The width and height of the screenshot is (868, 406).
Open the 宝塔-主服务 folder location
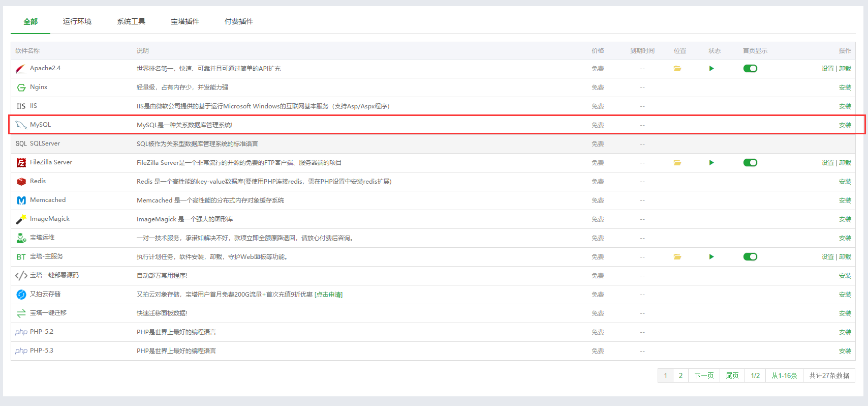677,257
